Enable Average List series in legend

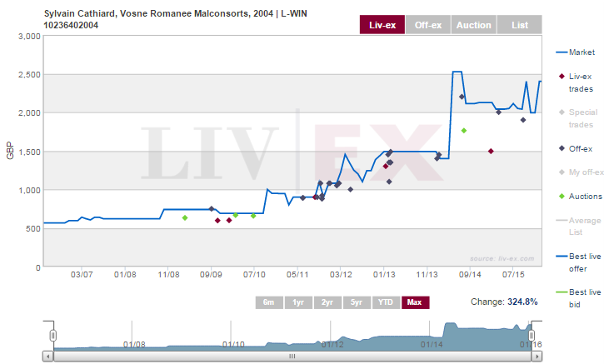[579, 226]
